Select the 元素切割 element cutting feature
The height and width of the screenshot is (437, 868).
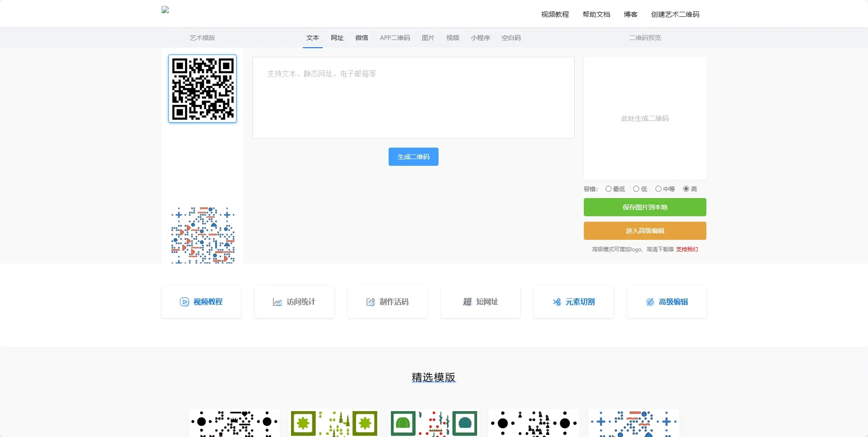[x=573, y=302]
